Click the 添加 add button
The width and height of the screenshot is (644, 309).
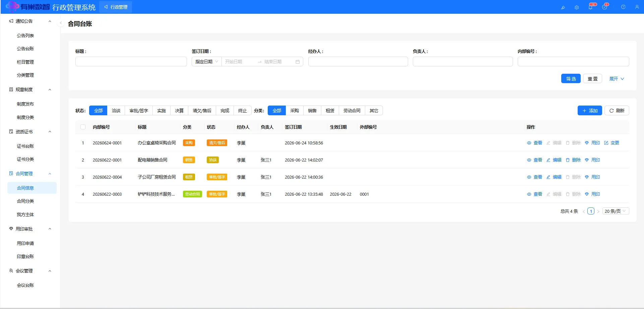590,111
